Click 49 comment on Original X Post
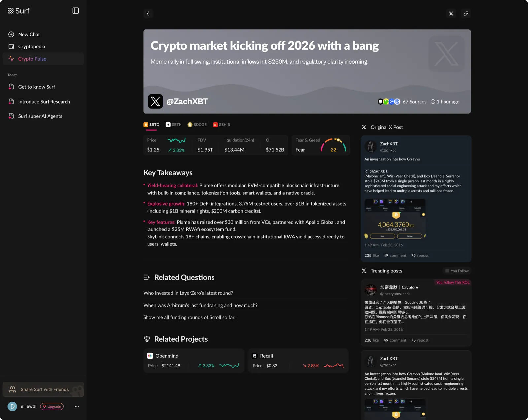 pyautogui.click(x=395, y=255)
